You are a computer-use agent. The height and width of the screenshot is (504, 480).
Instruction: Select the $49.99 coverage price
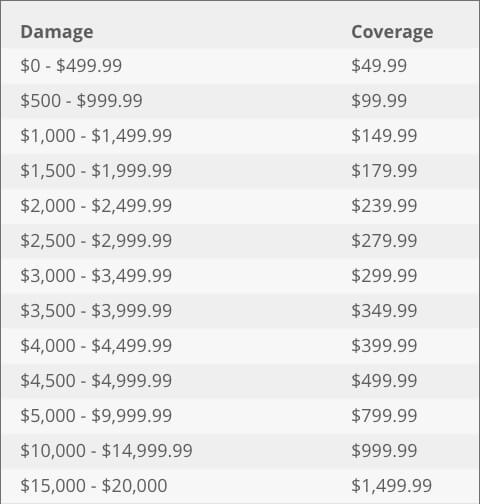click(x=379, y=65)
